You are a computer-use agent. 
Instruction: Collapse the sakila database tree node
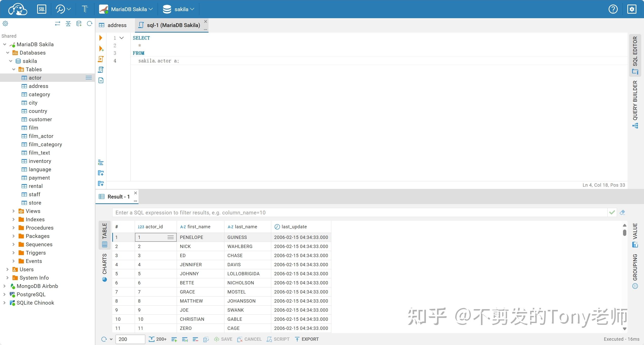pyautogui.click(x=11, y=61)
